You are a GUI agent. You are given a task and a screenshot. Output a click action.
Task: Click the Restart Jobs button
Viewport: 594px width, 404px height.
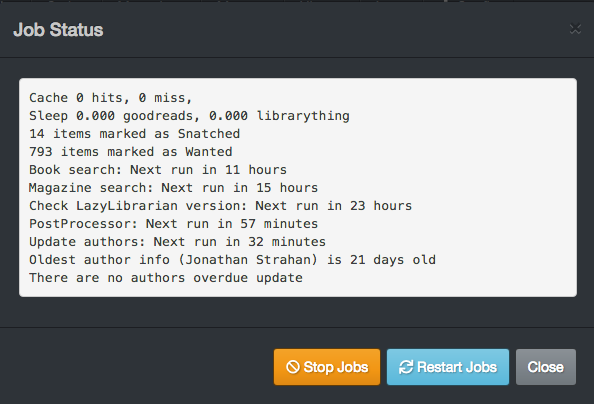point(447,367)
